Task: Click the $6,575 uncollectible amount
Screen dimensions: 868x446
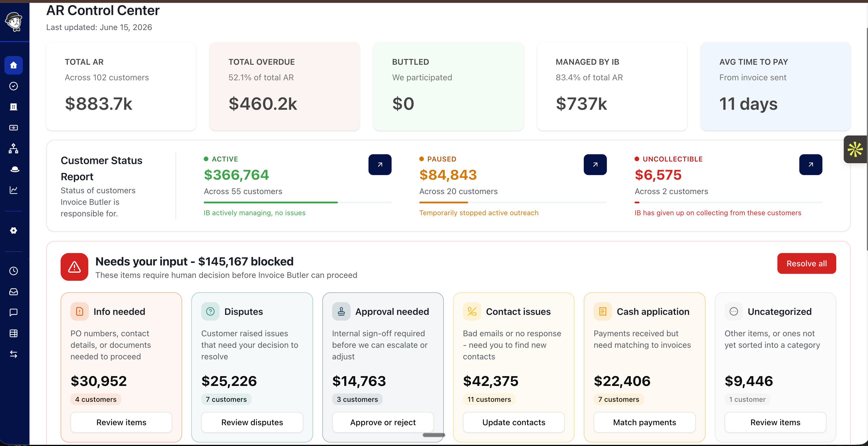Action: tap(658, 175)
